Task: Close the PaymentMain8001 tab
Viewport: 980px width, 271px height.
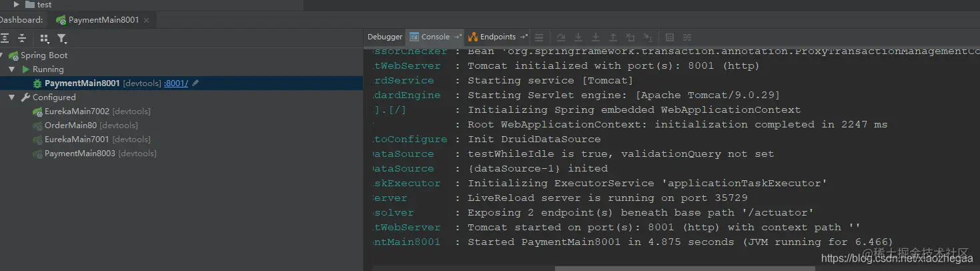Action: click(x=147, y=20)
